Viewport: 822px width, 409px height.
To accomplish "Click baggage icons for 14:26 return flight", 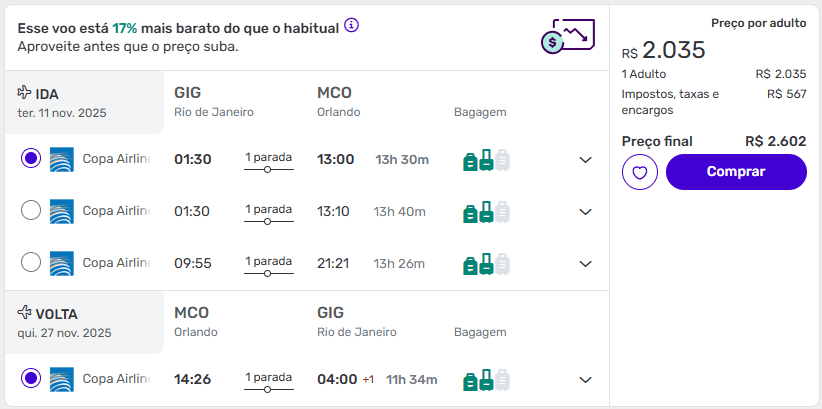I will (486, 380).
